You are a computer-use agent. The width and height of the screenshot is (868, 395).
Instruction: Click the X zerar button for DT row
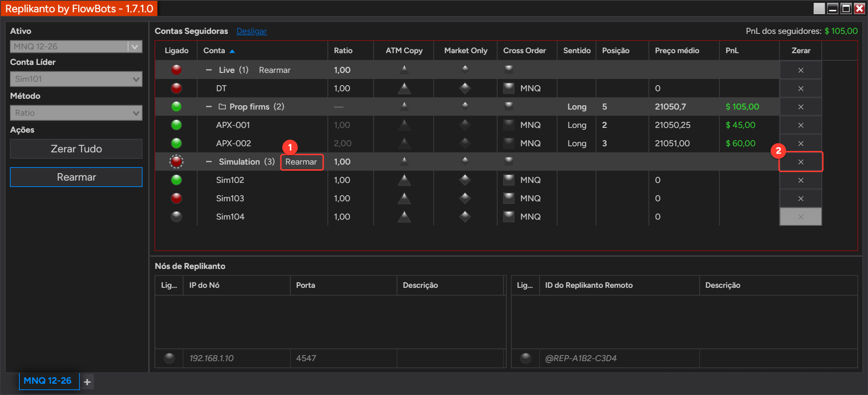tap(801, 88)
